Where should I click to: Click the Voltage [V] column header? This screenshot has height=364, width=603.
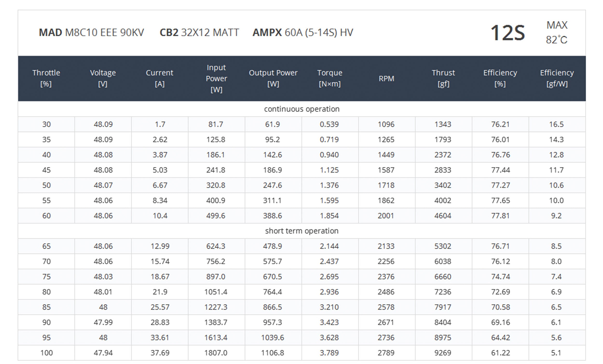pyautogui.click(x=103, y=78)
